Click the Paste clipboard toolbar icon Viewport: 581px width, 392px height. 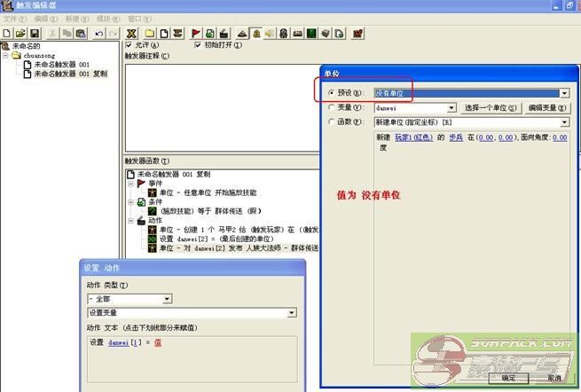coord(81,33)
